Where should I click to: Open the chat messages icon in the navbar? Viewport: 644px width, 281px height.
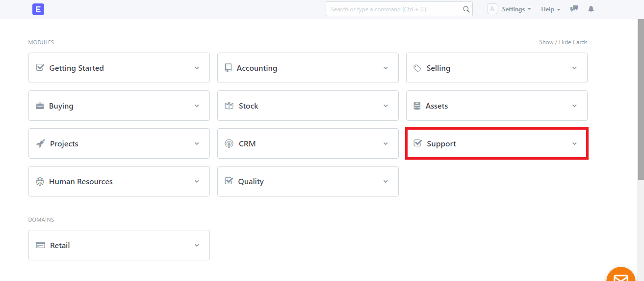[574, 9]
